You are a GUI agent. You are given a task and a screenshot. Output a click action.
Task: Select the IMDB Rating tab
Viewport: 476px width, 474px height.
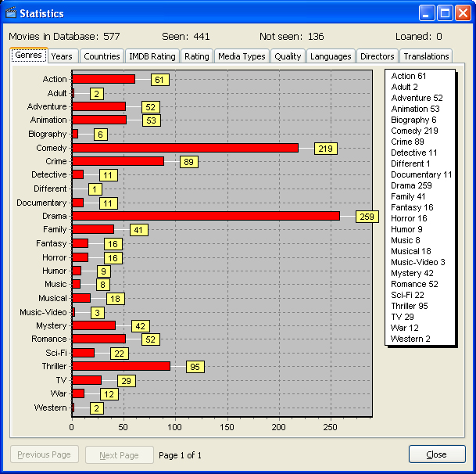point(152,56)
